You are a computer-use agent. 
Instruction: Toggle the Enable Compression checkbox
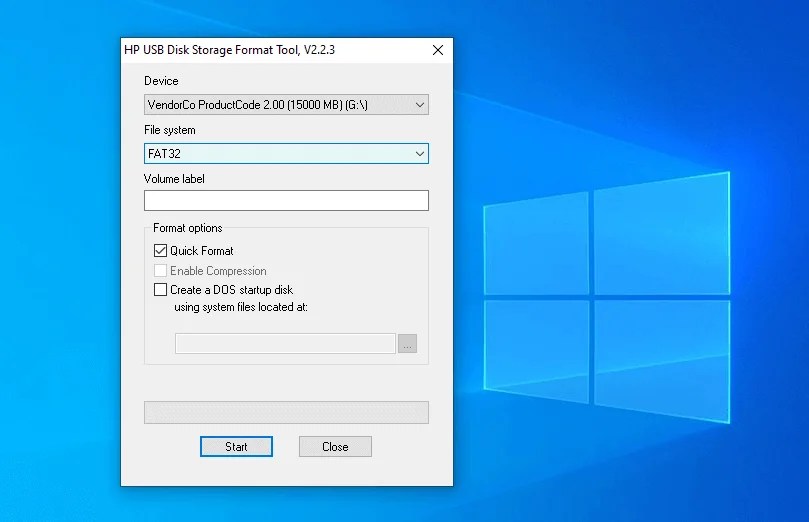point(160,270)
